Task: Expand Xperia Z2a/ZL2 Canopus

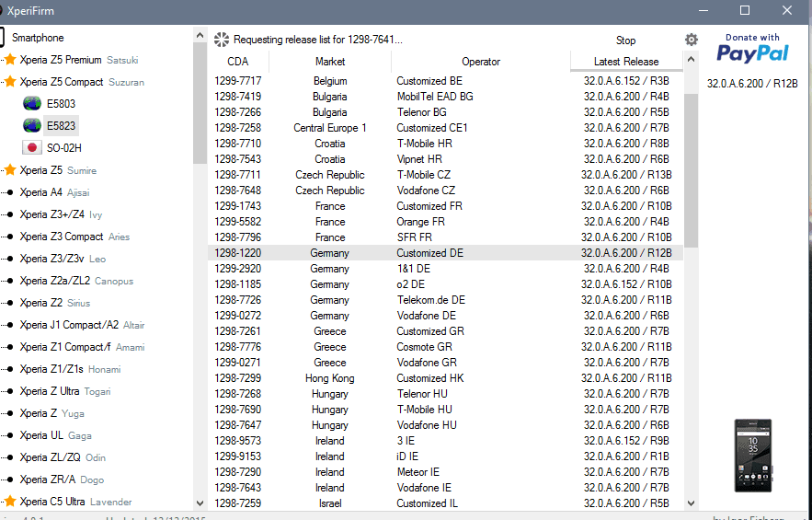Action: (x=76, y=281)
